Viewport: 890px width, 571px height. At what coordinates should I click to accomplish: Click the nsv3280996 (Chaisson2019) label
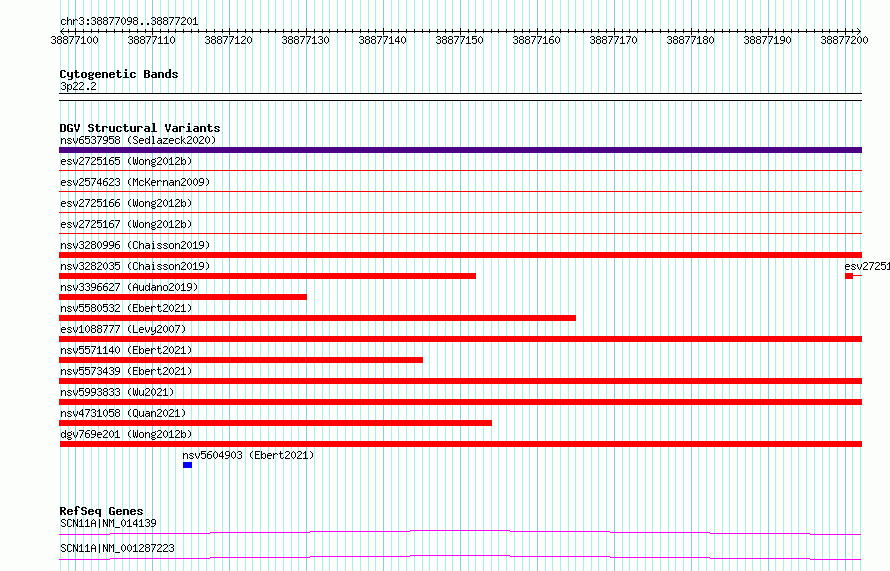pos(135,245)
